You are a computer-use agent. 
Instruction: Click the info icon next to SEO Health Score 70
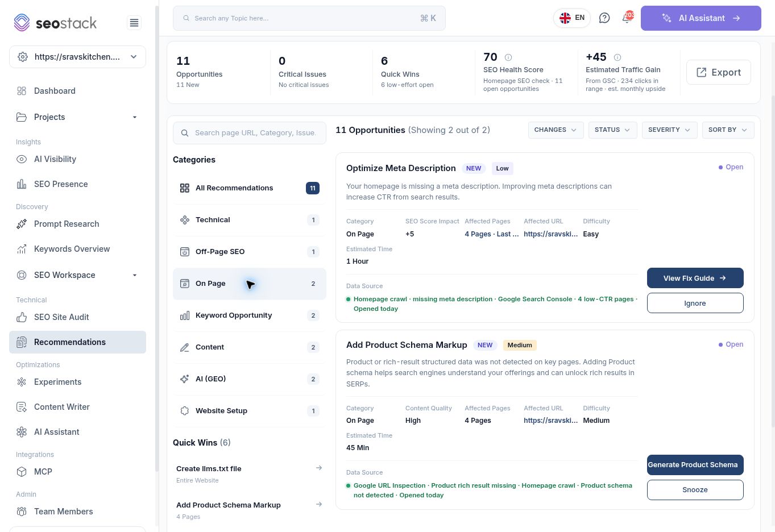coord(508,57)
